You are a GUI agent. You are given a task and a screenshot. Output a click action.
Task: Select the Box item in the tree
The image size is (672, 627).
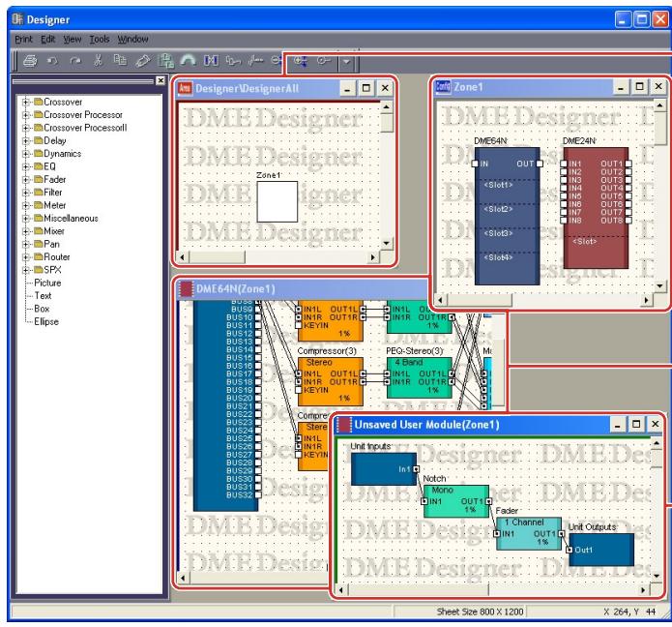point(42,309)
